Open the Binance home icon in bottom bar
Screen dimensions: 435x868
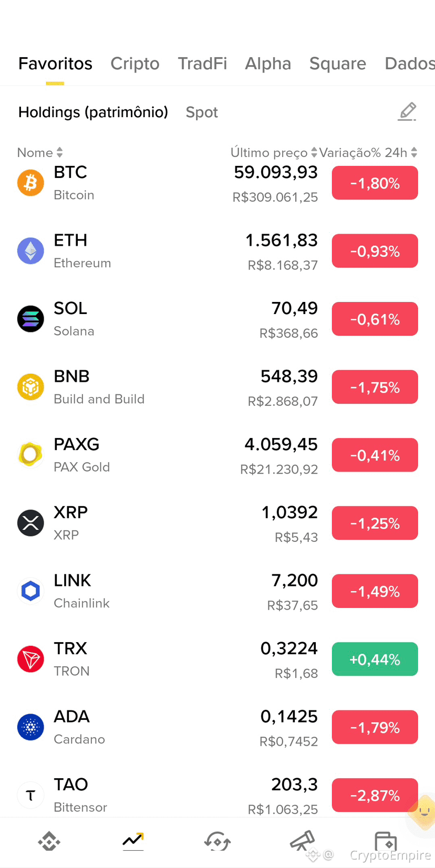click(x=49, y=841)
